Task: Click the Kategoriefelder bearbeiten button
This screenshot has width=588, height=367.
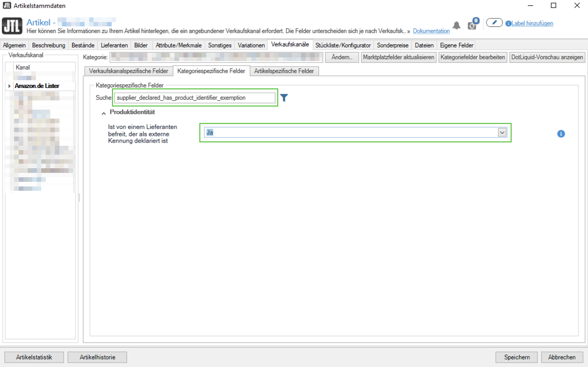Action: pyautogui.click(x=472, y=57)
